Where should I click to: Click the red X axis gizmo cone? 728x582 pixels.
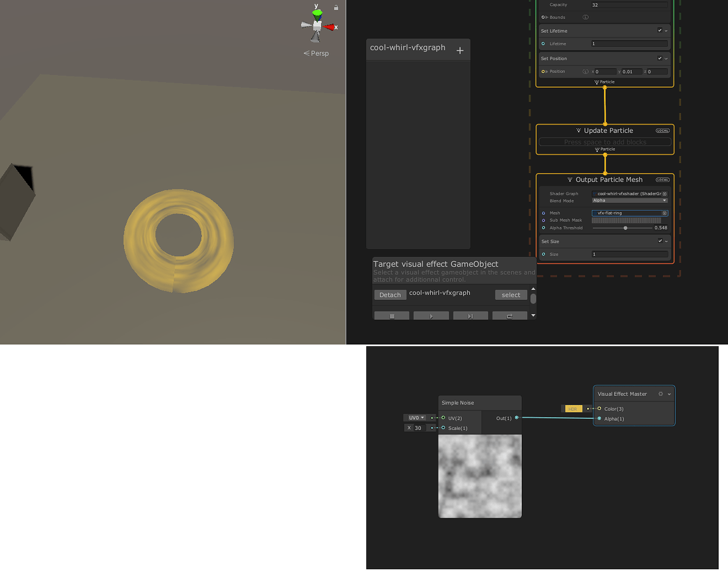330,27
